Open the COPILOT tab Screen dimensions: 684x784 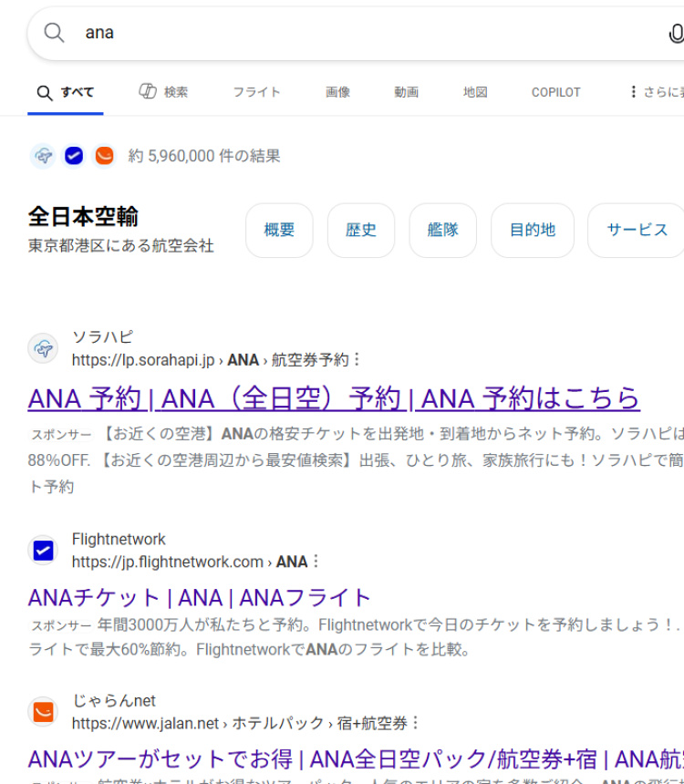tap(555, 92)
